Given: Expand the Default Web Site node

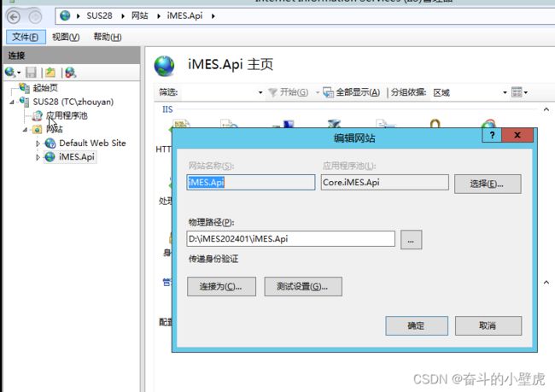Looking at the screenshot, I should (38, 143).
